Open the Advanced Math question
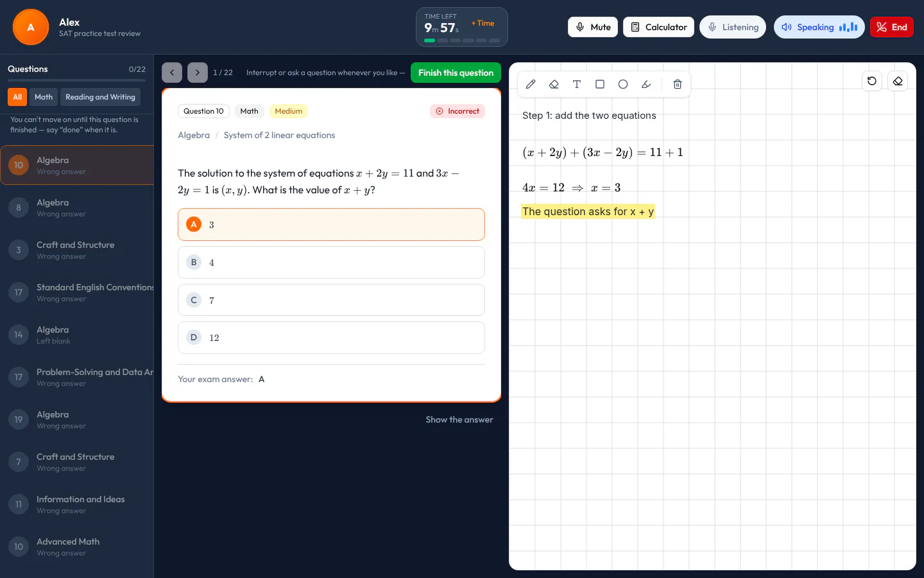The height and width of the screenshot is (578, 924). [x=77, y=547]
